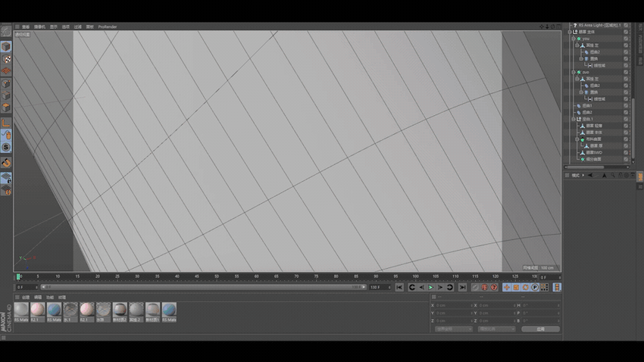Toggle Position keyframe recording
The width and height of the screenshot is (644, 362).
(507, 287)
